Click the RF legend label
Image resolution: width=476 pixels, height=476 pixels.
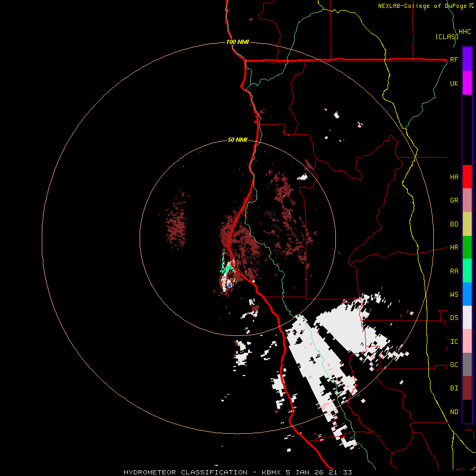tap(454, 60)
